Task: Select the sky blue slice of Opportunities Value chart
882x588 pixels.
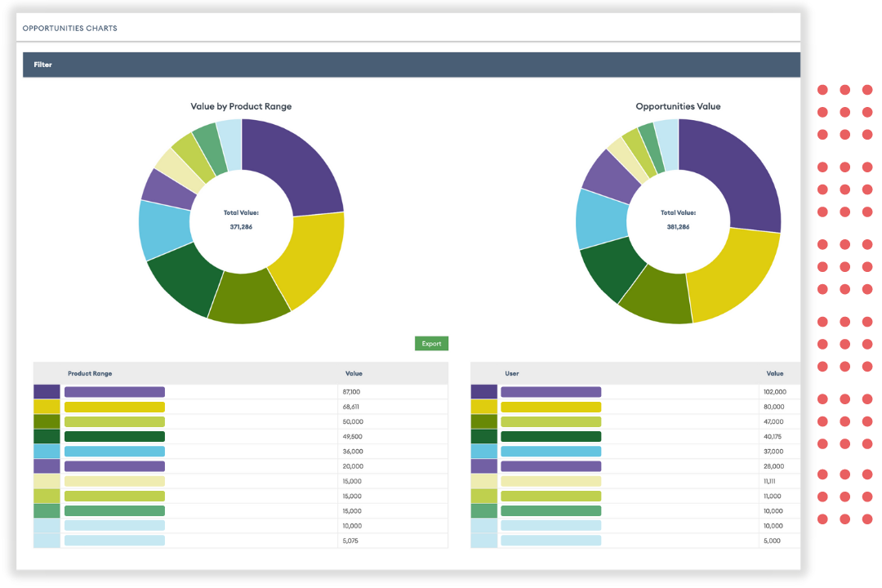Action: (600, 218)
